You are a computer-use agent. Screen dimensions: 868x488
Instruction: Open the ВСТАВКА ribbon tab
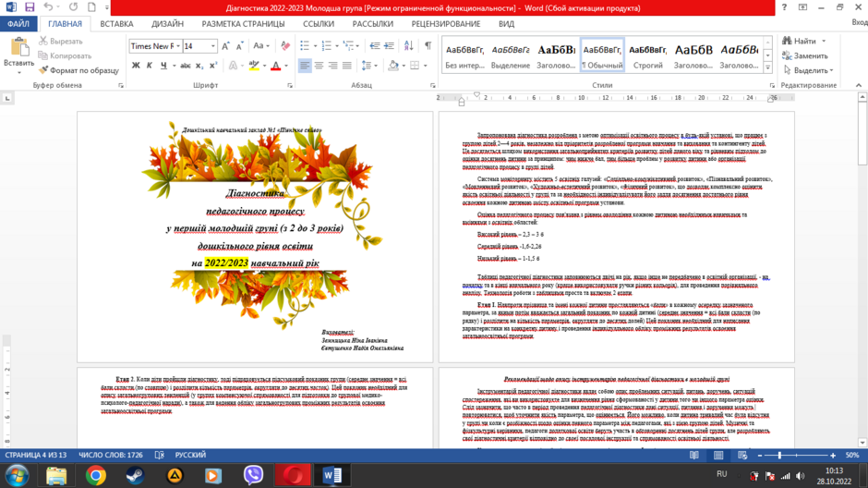pos(116,24)
